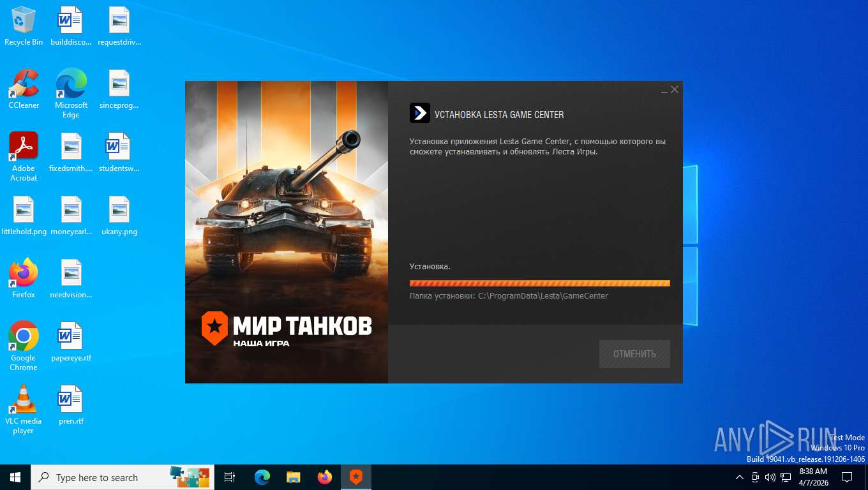Select the studentsw Word document icon

[119, 152]
